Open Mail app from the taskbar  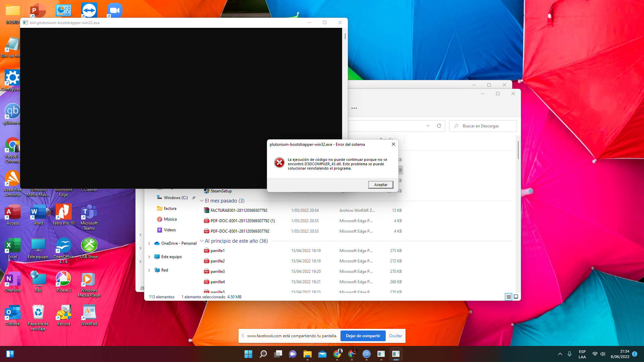pyautogui.click(x=322, y=354)
